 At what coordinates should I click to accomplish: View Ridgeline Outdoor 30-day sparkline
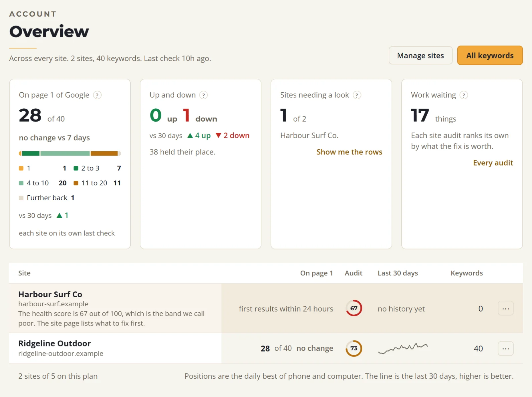tap(403, 348)
